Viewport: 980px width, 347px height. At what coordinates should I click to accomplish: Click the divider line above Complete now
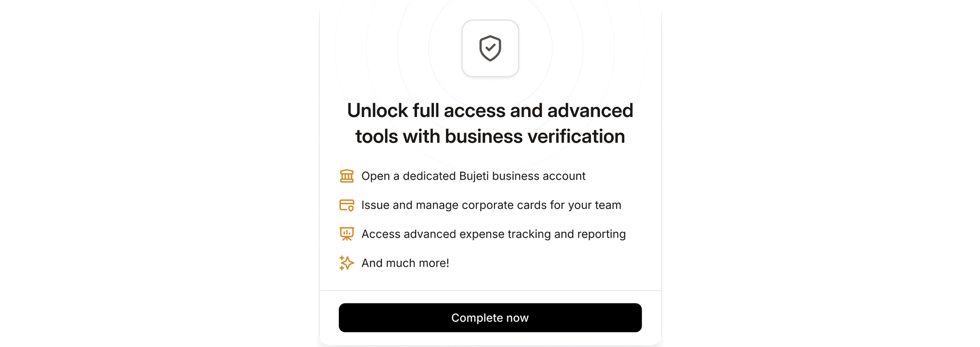pyautogui.click(x=490, y=291)
